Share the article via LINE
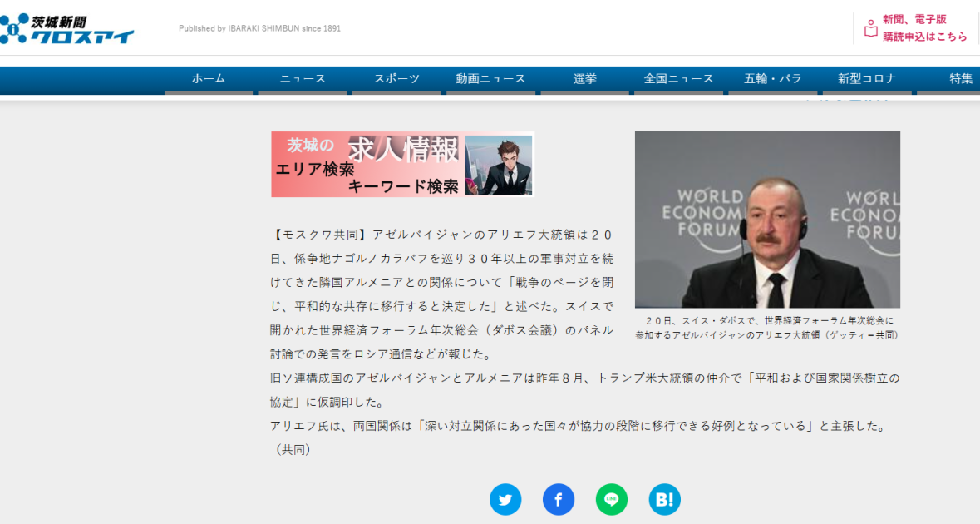 tap(612, 499)
